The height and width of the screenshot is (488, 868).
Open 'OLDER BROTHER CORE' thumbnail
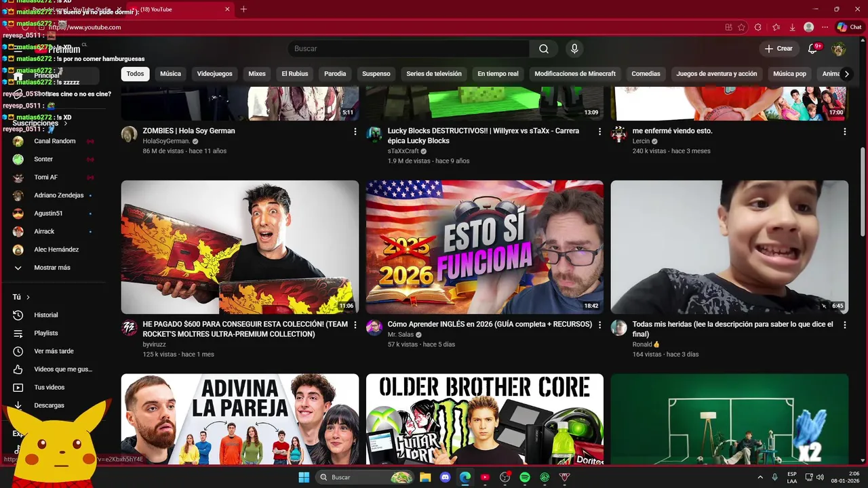click(x=485, y=419)
